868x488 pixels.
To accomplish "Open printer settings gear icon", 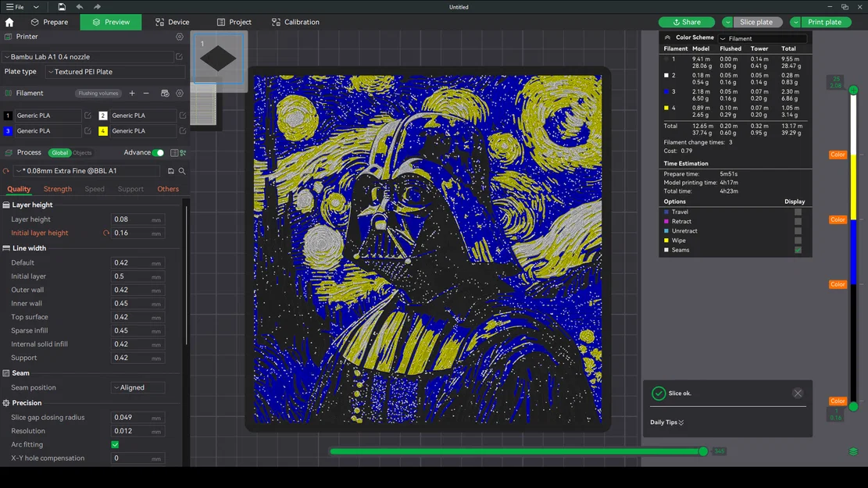I will [x=180, y=37].
